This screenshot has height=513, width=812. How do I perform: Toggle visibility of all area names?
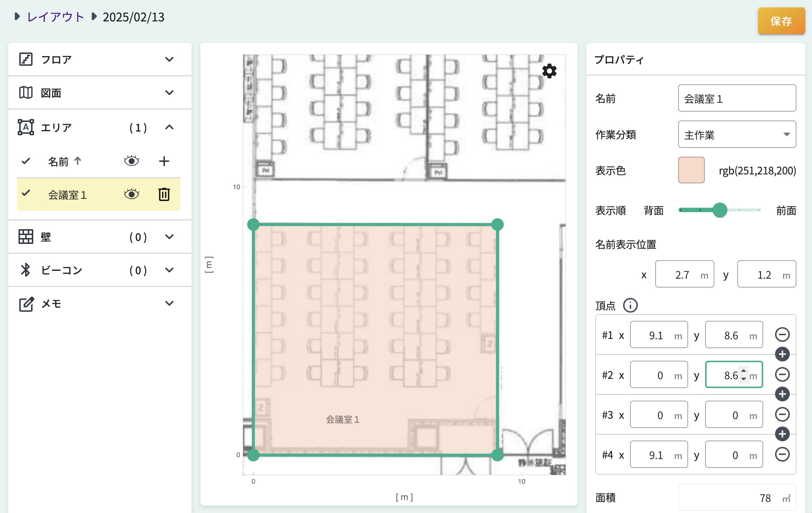pyautogui.click(x=131, y=161)
